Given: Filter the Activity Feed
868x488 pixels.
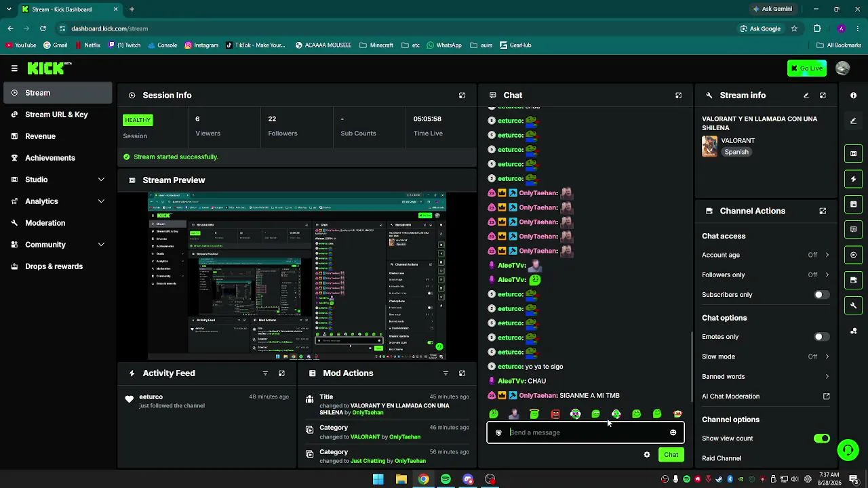Looking at the screenshot, I should tap(265, 373).
